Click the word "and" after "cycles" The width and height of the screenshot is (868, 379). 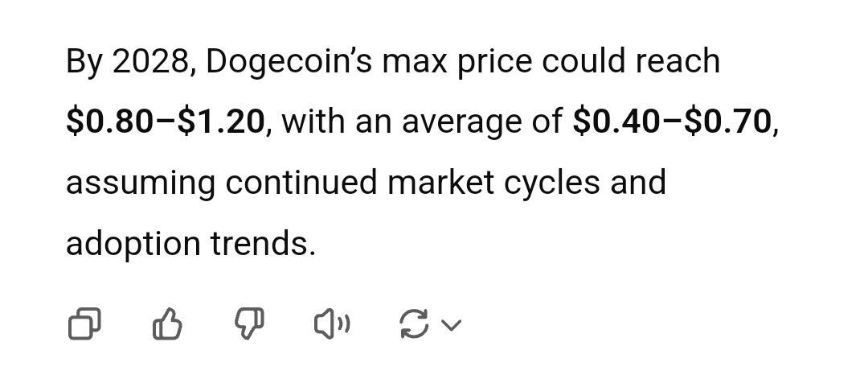point(638,182)
